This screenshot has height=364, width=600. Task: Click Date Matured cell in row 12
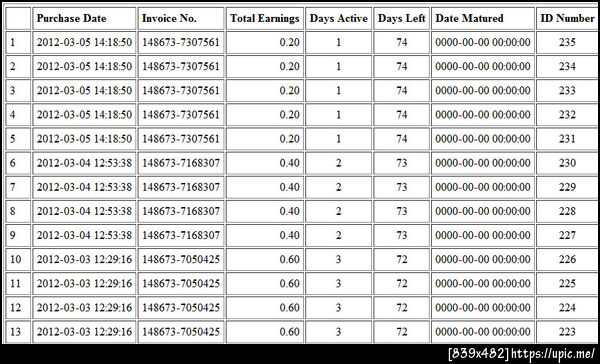[483, 308]
